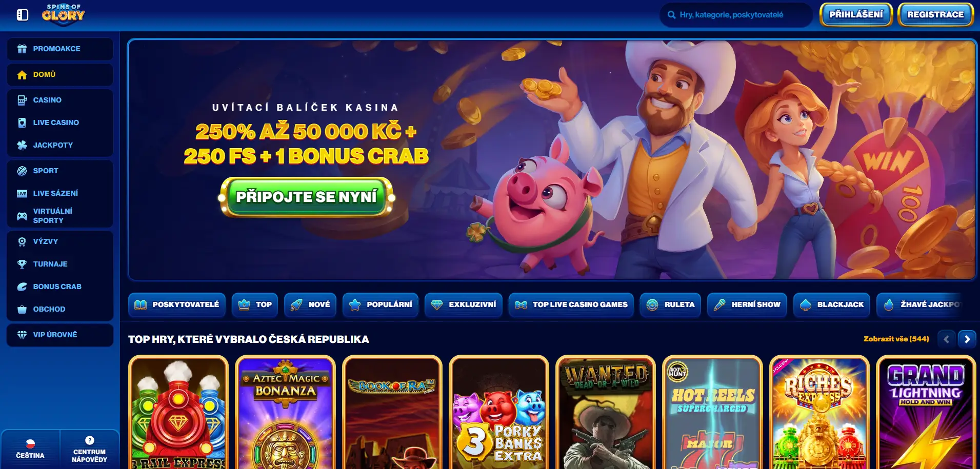Click Zobrazit vše (544) link

[x=896, y=339]
